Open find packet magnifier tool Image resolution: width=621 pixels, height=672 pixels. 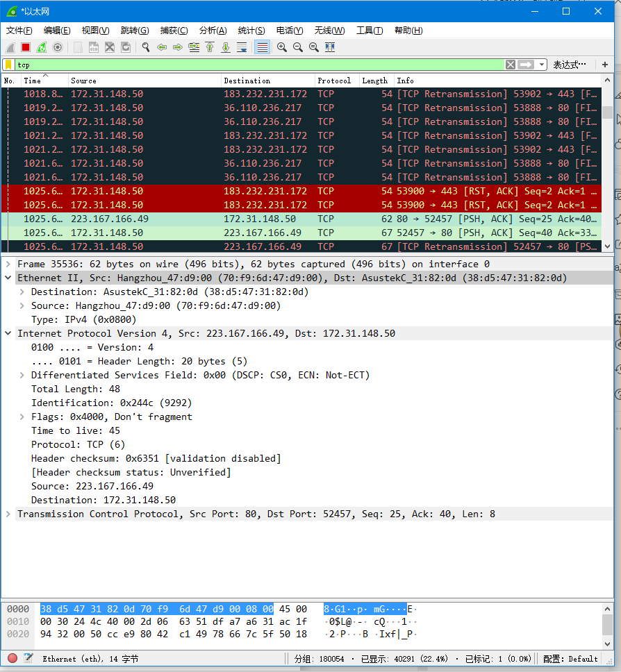pos(146,48)
